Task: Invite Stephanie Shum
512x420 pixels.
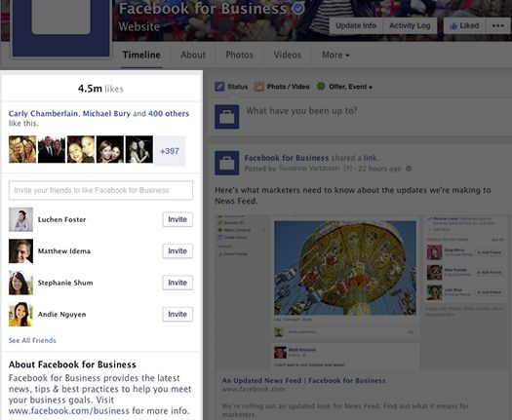Action: click(177, 283)
